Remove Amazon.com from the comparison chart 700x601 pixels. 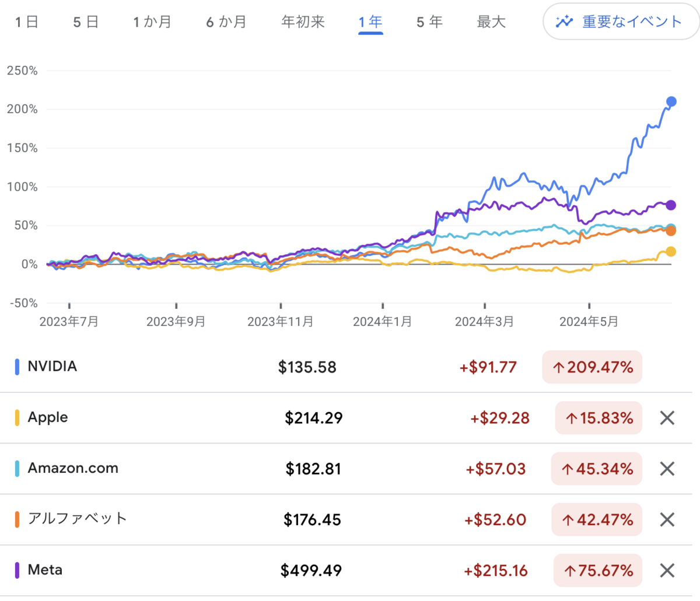pos(668,469)
